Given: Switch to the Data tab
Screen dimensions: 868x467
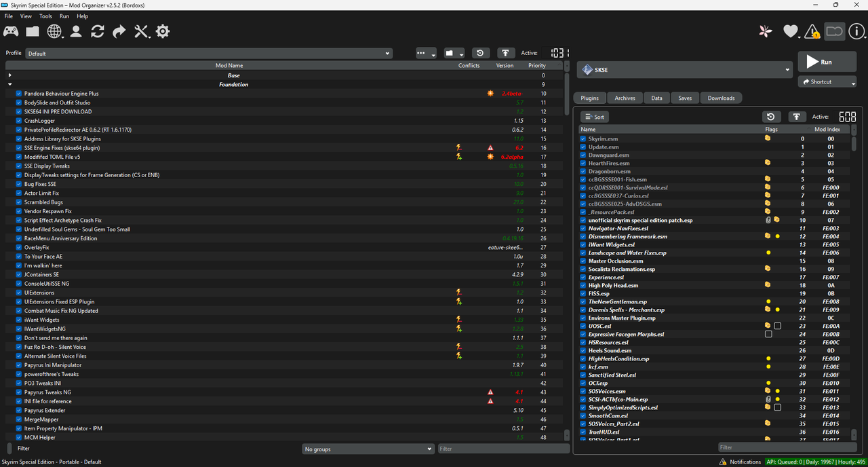Looking at the screenshot, I should 656,98.
